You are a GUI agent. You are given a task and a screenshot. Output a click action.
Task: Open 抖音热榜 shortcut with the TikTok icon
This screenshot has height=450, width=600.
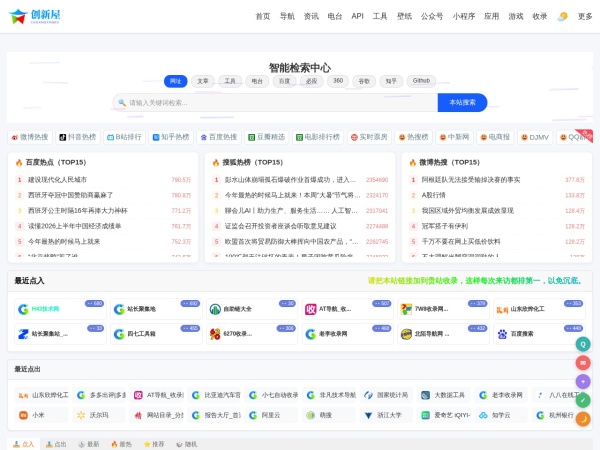[78, 137]
